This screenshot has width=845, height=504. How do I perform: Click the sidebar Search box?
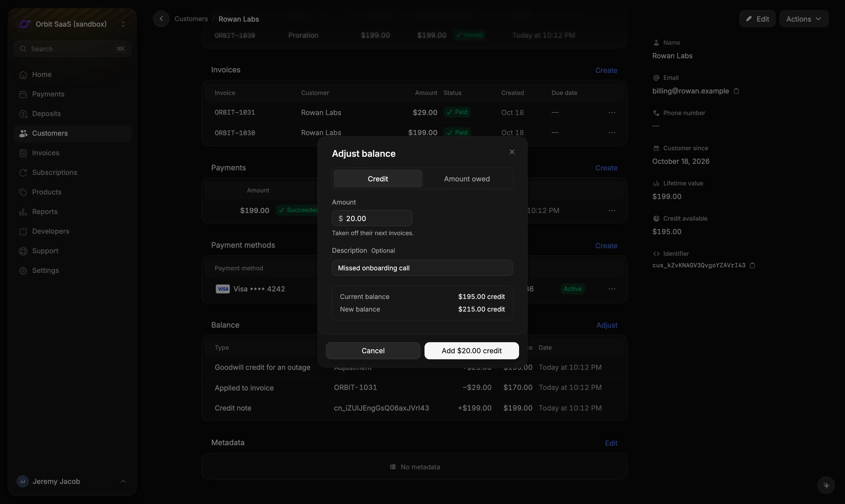(72, 48)
